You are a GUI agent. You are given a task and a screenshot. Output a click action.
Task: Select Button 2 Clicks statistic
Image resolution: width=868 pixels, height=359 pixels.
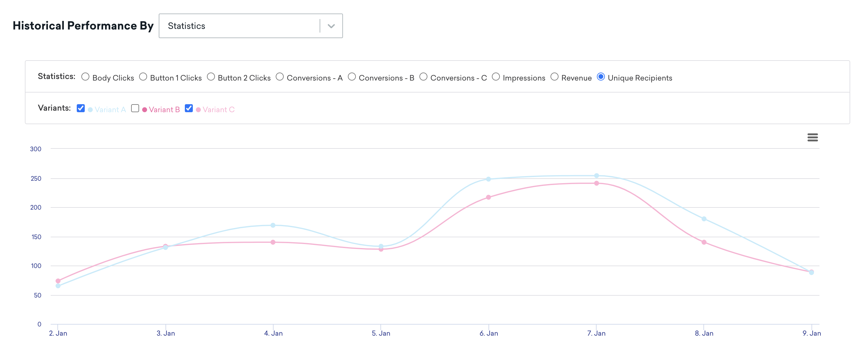210,77
